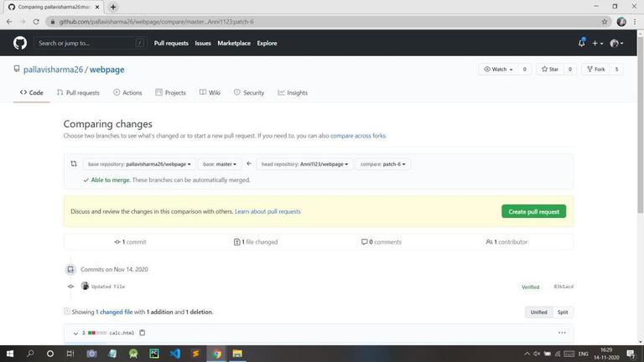The width and height of the screenshot is (644, 362).
Task: Select the Insights tab
Action: pyautogui.click(x=293, y=93)
